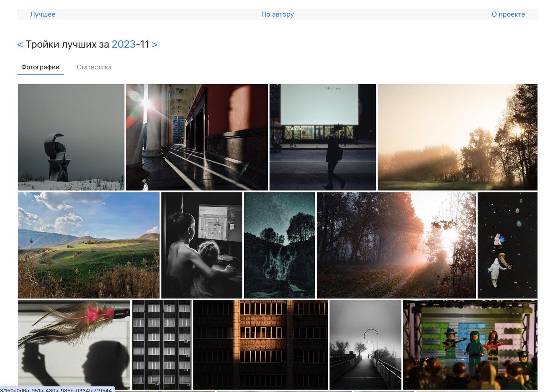Open the feather and shadow profile photo

coord(74,345)
